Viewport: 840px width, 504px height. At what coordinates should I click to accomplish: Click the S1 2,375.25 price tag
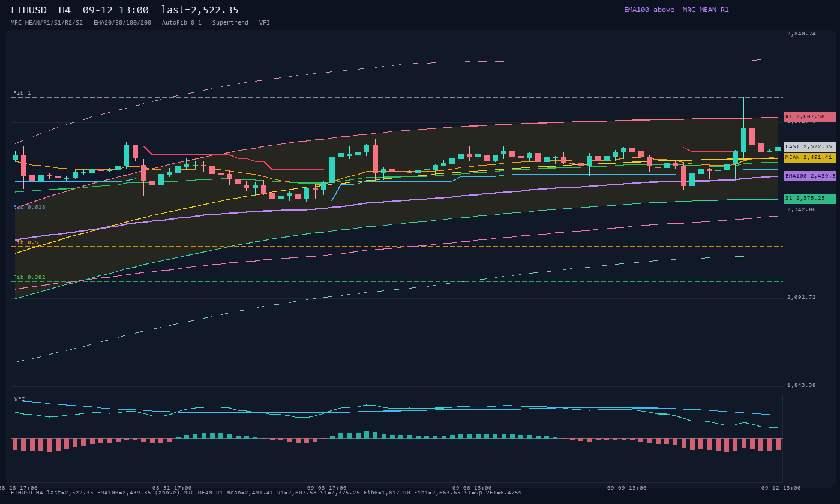tap(809, 199)
